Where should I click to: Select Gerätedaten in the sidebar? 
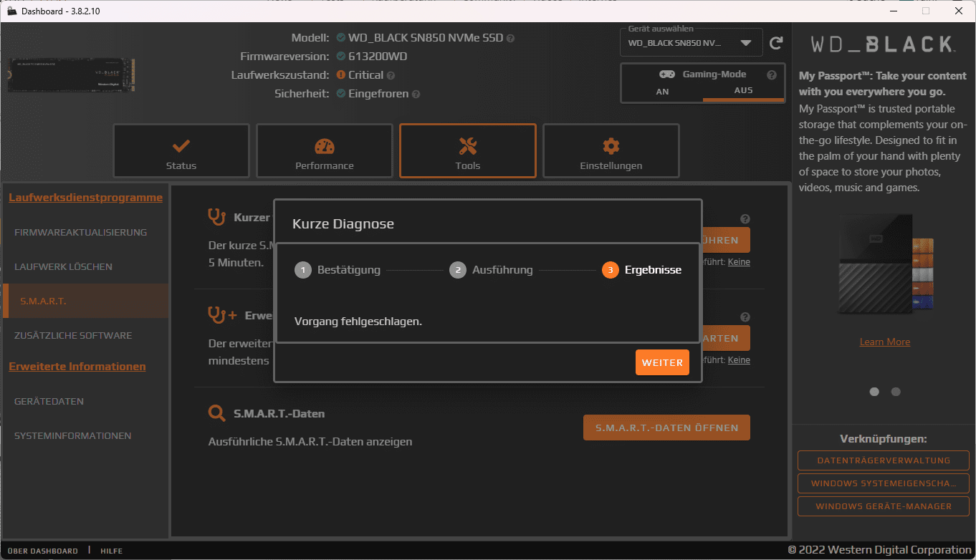(x=86, y=401)
